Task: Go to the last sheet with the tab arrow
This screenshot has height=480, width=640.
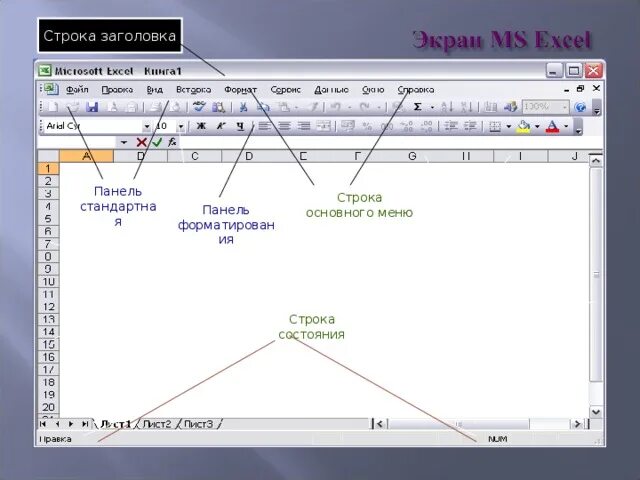Action: [x=85, y=424]
